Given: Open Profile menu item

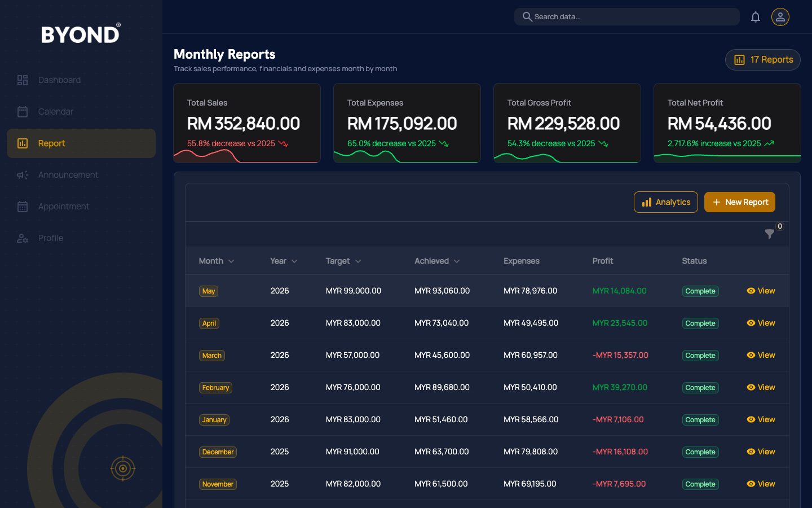Looking at the screenshot, I should coord(81,238).
